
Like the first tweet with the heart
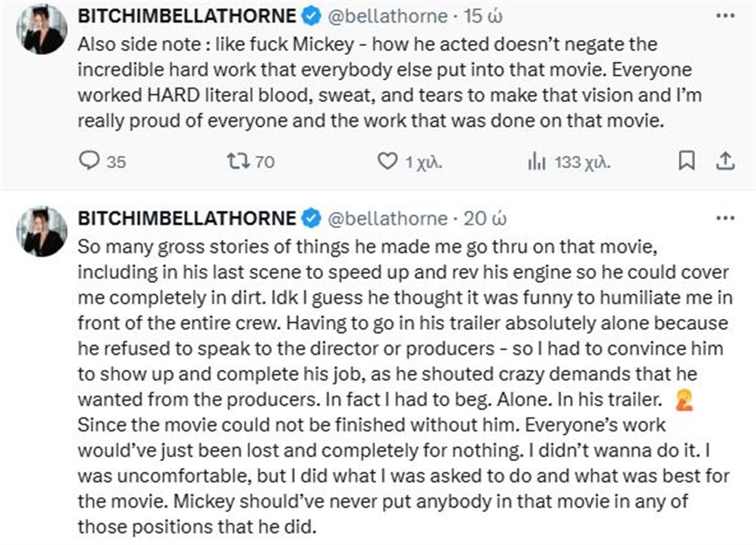[x=388, y=162]
